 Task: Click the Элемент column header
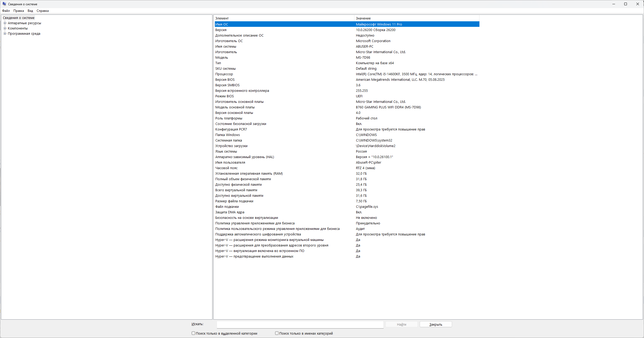(284, 18)
